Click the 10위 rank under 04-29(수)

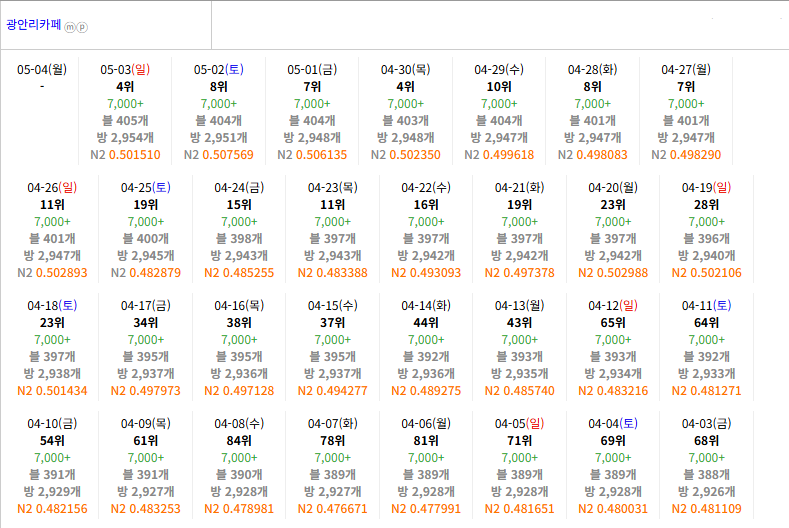[499, 87]
